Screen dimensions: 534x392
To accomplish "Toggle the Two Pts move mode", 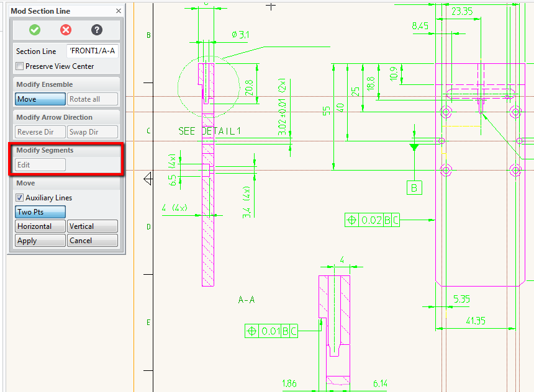I will click(x=40, y=212).
